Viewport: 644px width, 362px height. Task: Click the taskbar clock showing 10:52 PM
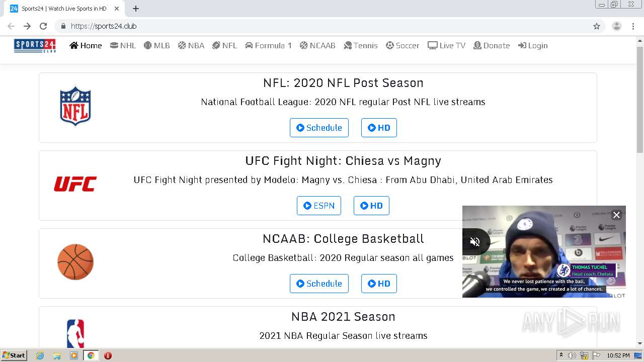click(618, 355)
